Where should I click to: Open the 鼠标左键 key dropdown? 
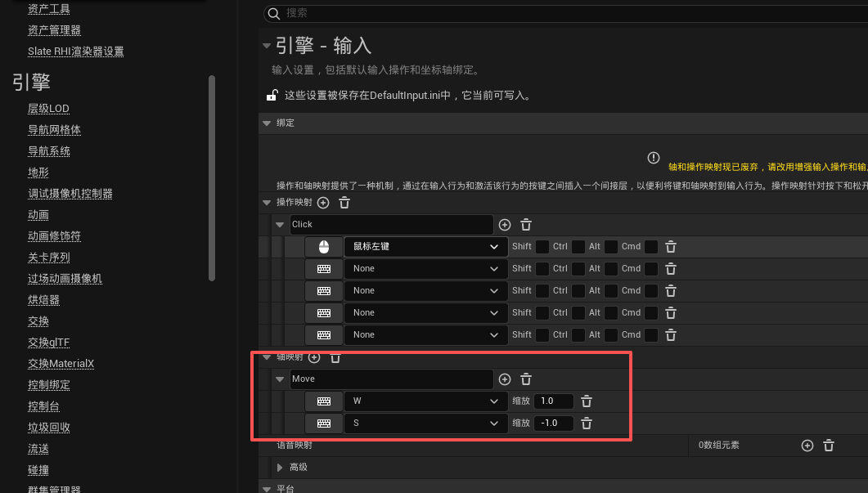[425, 247]
